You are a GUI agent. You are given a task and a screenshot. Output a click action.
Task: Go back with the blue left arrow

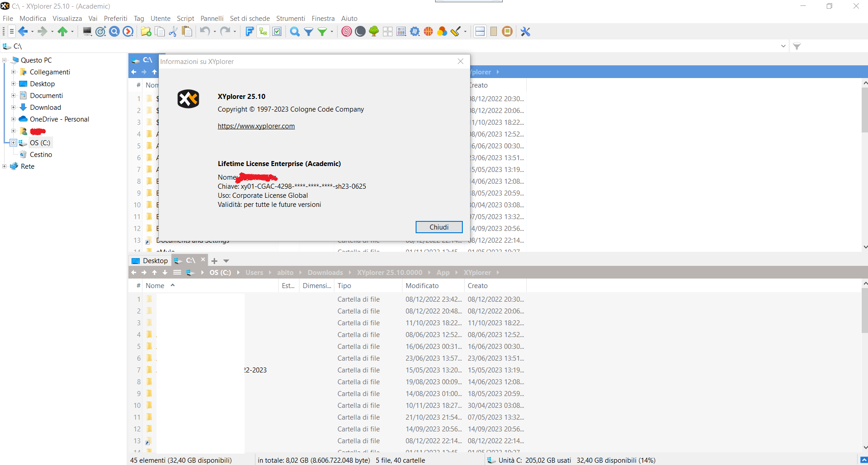[23, 31]
